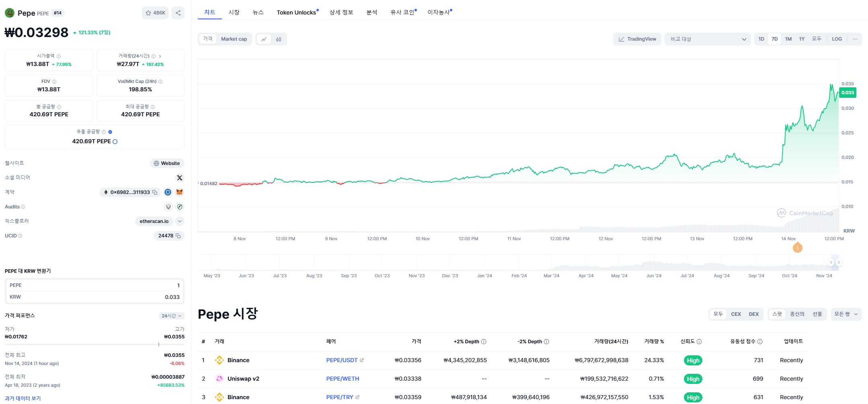868x404 pixels.
Task: Open the second audit shield icon
Action: click(180, 207)
